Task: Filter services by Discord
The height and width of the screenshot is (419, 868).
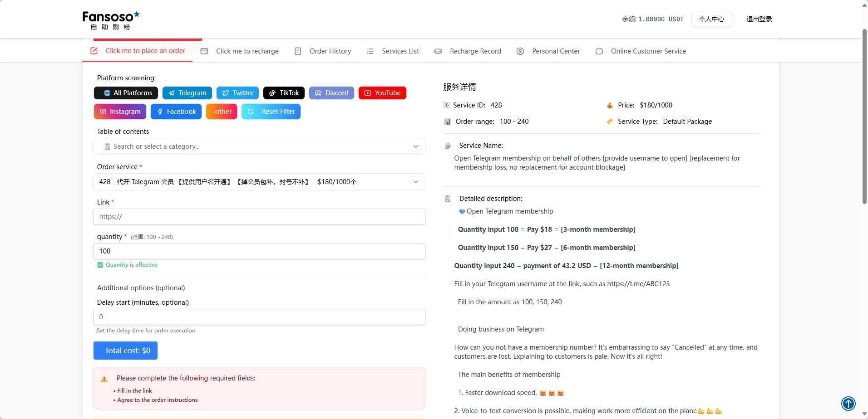Action: pos(331,93)
